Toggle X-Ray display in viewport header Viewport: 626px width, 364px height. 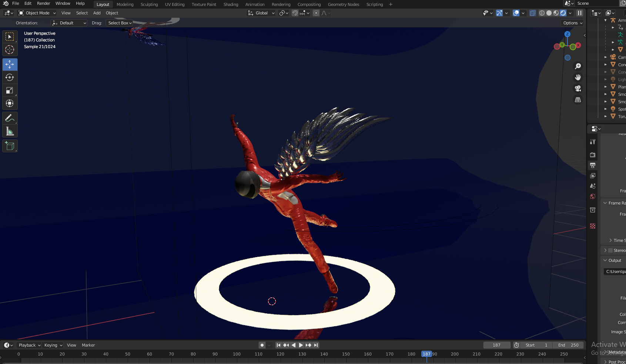coord(532,13)
